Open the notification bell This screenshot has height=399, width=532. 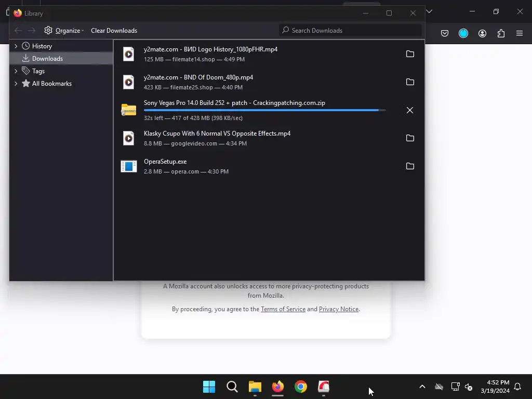[x=517, y=387]
